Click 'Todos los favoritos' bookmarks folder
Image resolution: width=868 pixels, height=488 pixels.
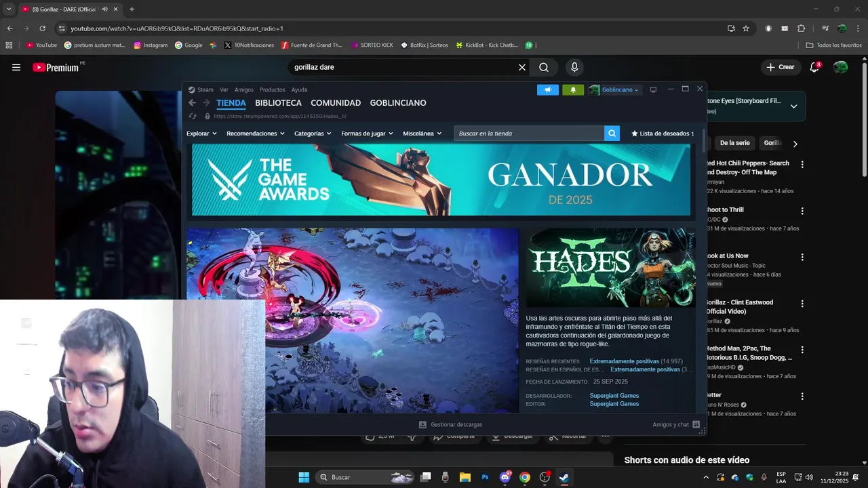pyautogui.click(x=833, y=45)
